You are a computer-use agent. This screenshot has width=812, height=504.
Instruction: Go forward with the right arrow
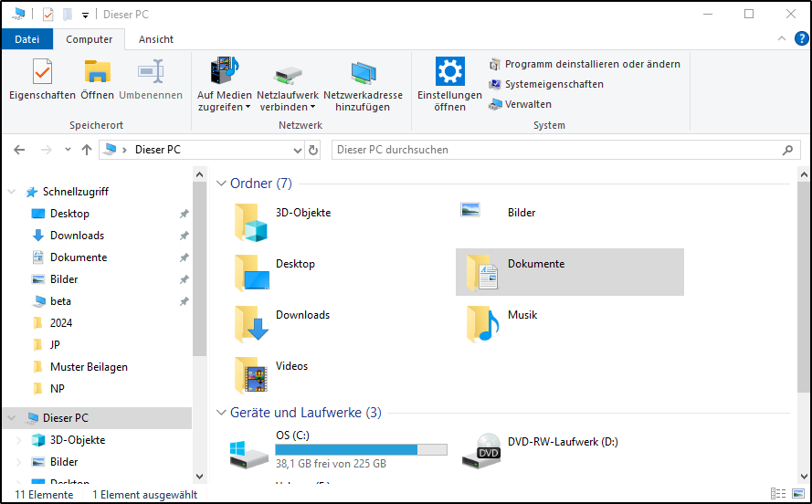[x=46, y=150]
